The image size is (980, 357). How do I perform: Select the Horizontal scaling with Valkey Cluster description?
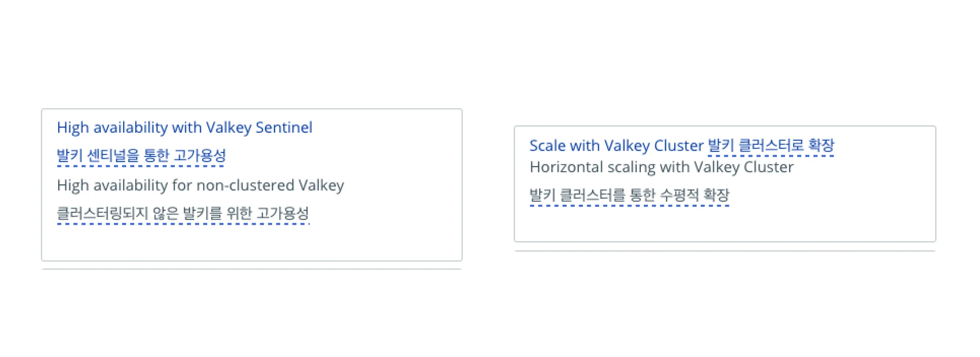[x=661, y=168]
